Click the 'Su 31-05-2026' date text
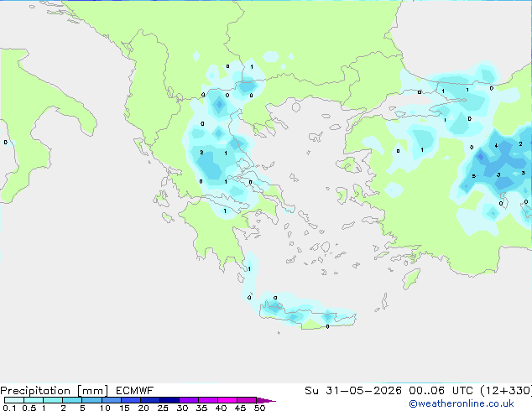 click(x=353, y=391)
